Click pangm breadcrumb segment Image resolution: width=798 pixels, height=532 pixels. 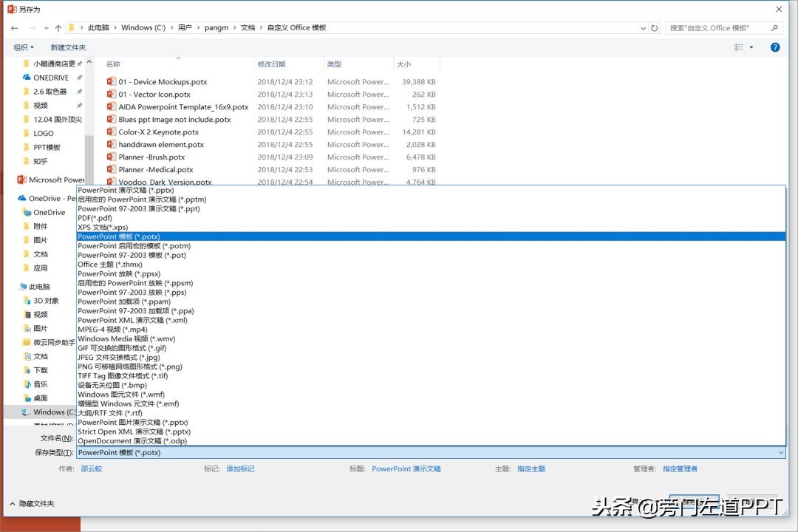pyautogui.click(x=216, y=28)
